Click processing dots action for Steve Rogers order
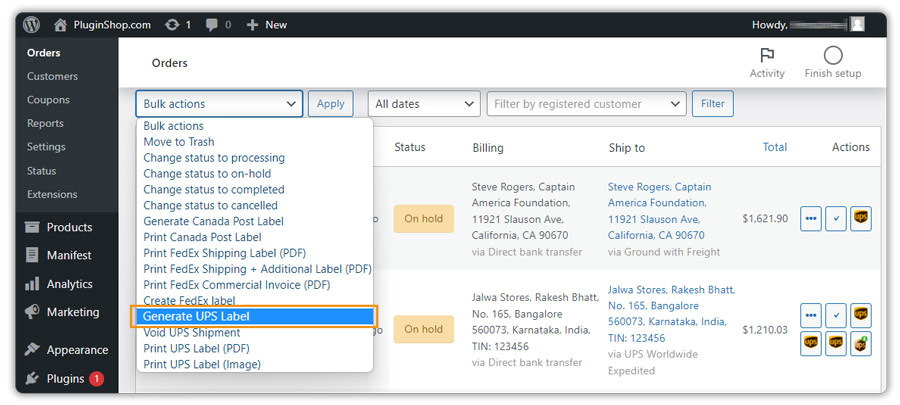The height and width of the screenshot is (405, 900). (810, 219)
